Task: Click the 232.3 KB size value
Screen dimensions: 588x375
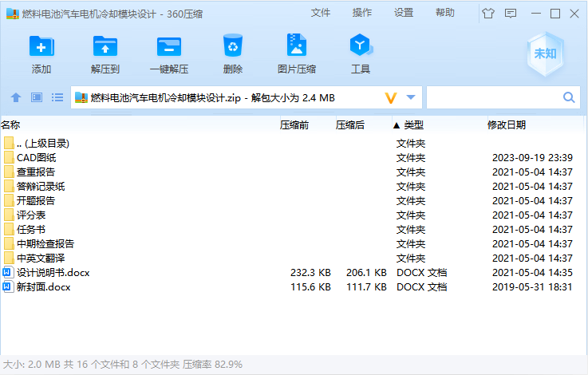Action: coord(310,273)
